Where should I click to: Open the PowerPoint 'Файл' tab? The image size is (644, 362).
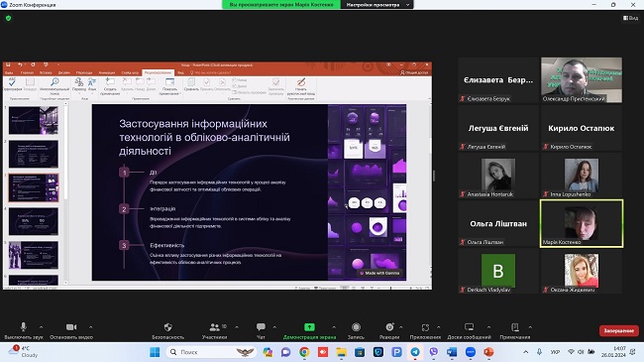click(9, 72)
